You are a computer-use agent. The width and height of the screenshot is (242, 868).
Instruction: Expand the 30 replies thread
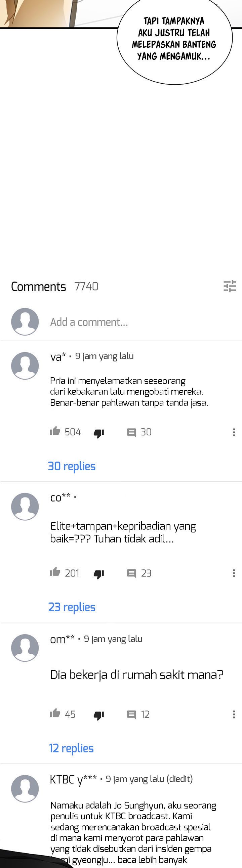pyautogui.click(x=72, y=466)
